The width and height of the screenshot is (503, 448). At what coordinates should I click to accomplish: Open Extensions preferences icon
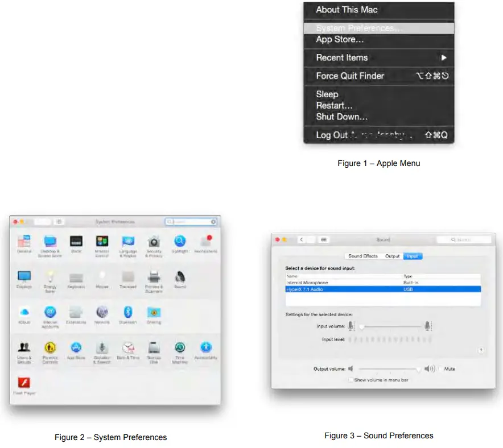click(x=76, y=312)
